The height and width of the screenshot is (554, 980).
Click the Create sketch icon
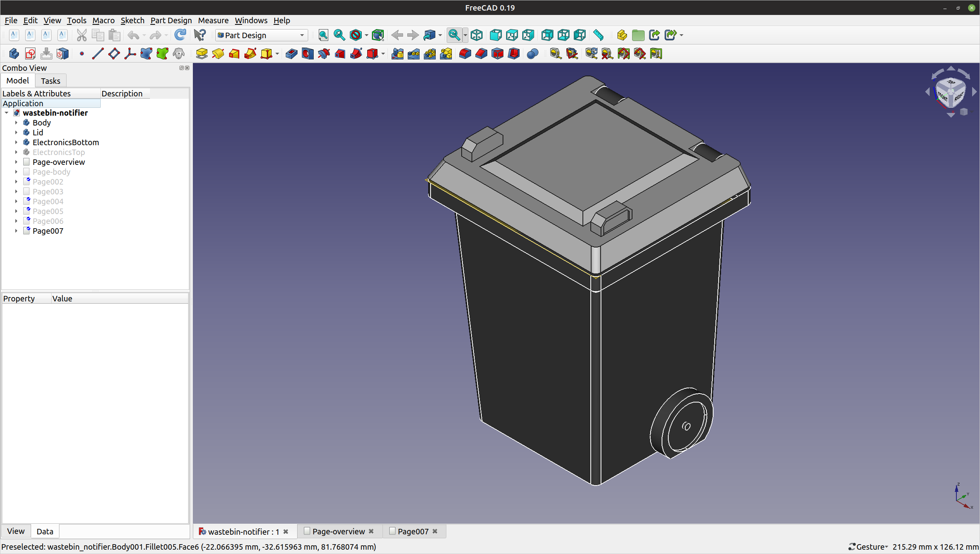[x=30, y=54]
